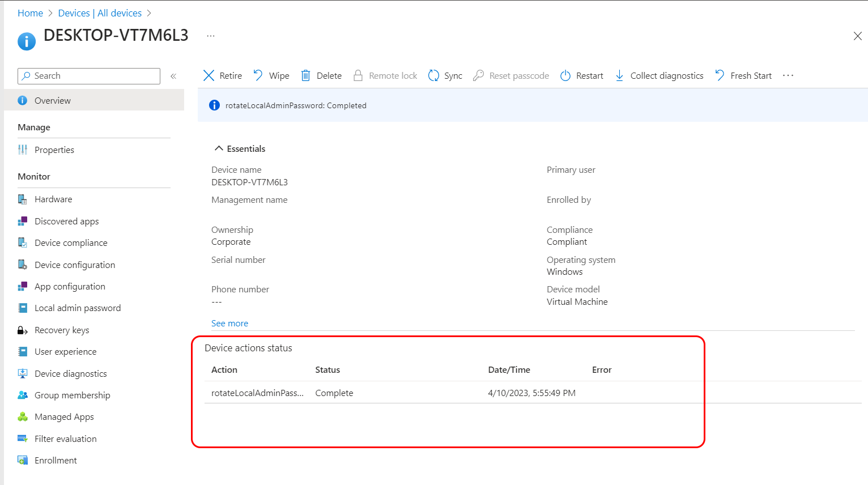Click the Remote lock padlock icon
The width and height of the screenshot is (868, 485).
pyautogui.click(x=358, y=75)
